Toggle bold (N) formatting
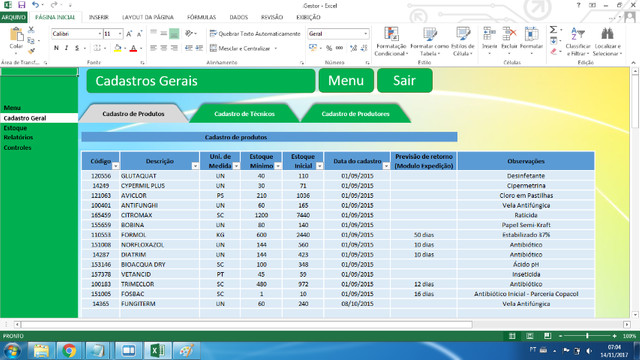Viewport: 640px width, 360px height. click(x=56, y=48)
